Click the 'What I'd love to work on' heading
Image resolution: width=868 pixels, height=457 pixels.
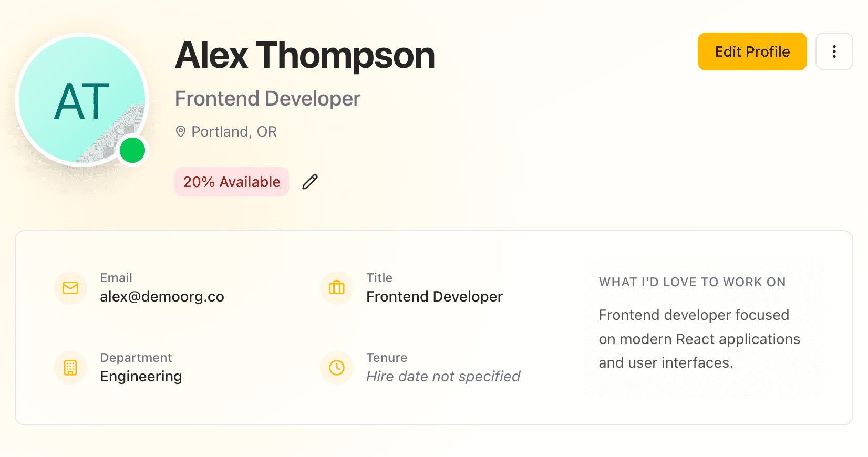[692, 282]
